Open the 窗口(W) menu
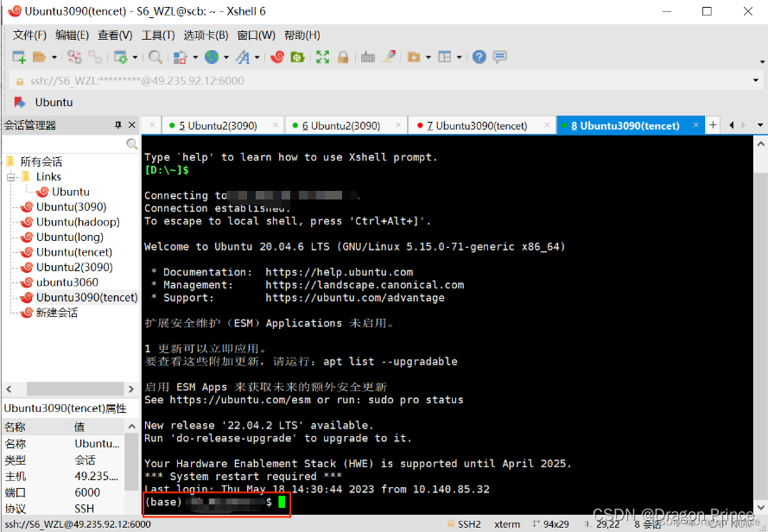This screenshot has height=532, width=768. tap(257, 35)
